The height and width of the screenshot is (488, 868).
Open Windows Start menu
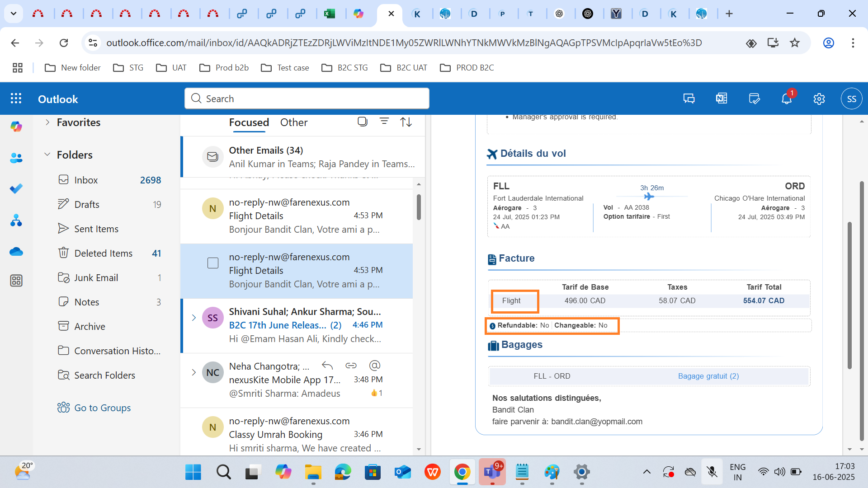pos(193,472)
